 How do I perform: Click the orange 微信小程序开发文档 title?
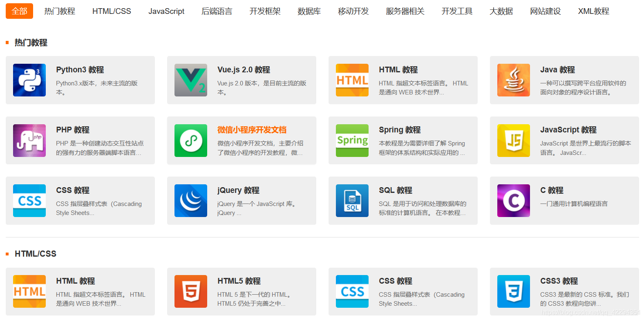pos(252,130)
